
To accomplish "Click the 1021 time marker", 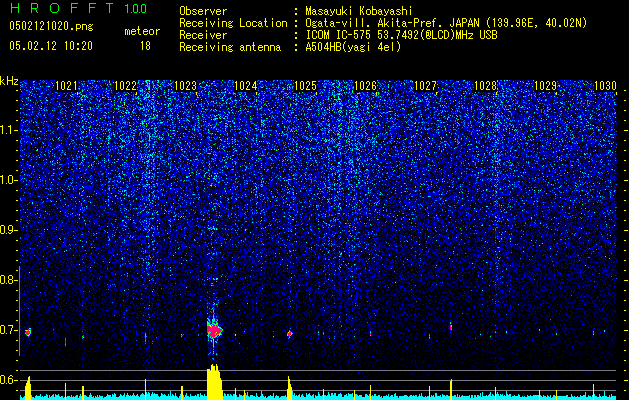I will 66,86.
